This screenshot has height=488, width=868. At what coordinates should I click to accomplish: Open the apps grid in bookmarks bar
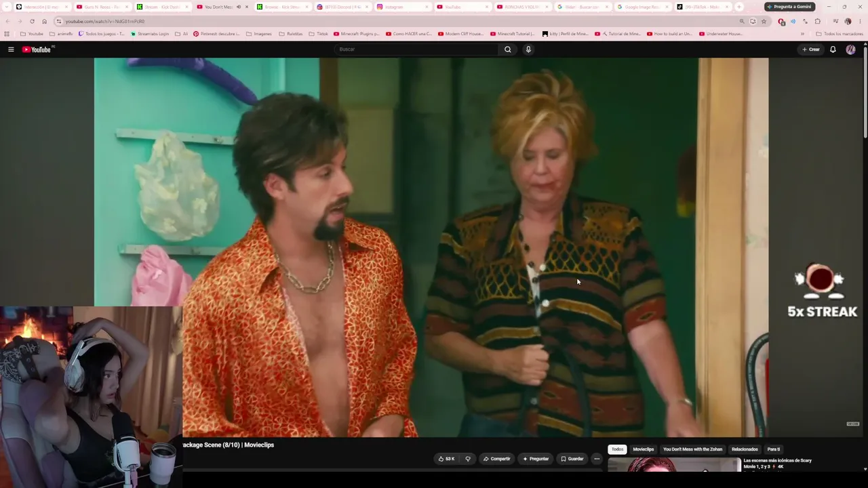7,34
